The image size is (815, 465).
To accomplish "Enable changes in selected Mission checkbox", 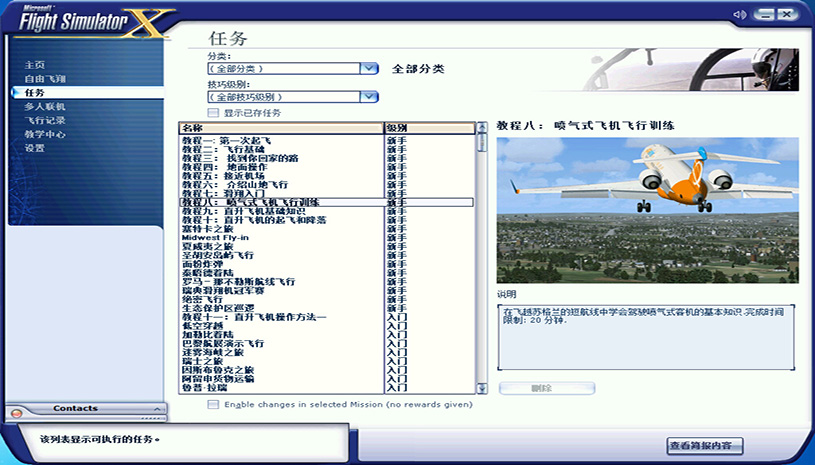I will (x=213, y=405).
